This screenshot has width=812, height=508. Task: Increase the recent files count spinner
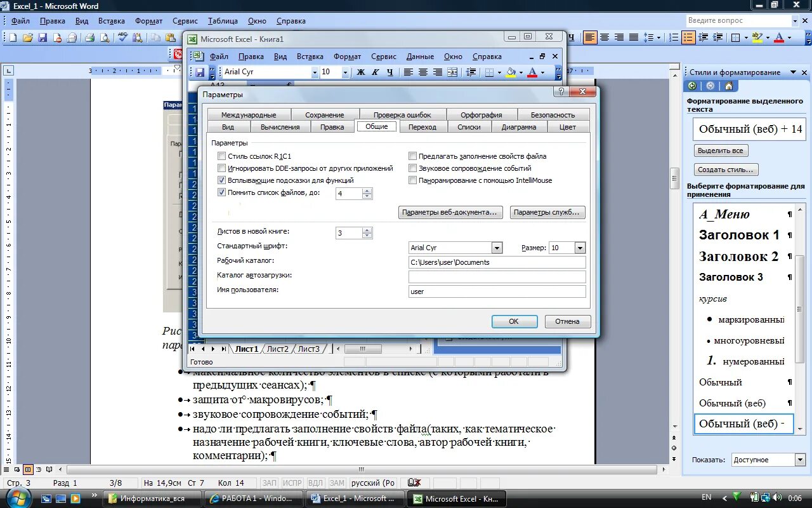(367, 190)
